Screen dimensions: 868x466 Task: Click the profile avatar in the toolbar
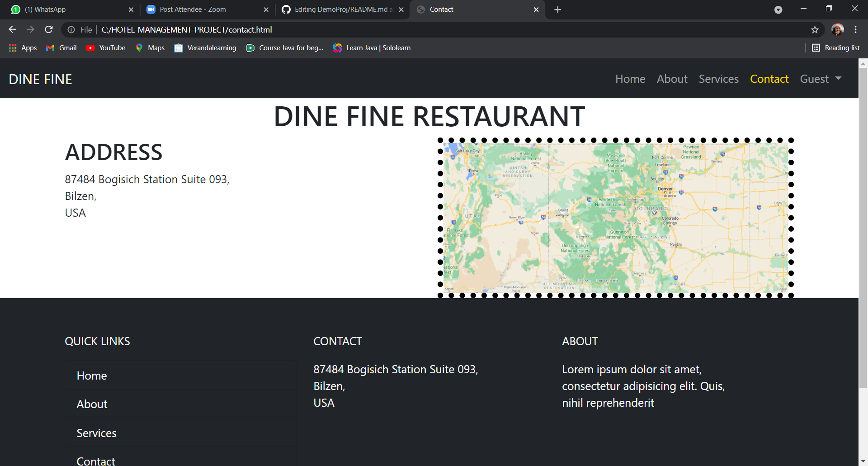click(838, 29)
